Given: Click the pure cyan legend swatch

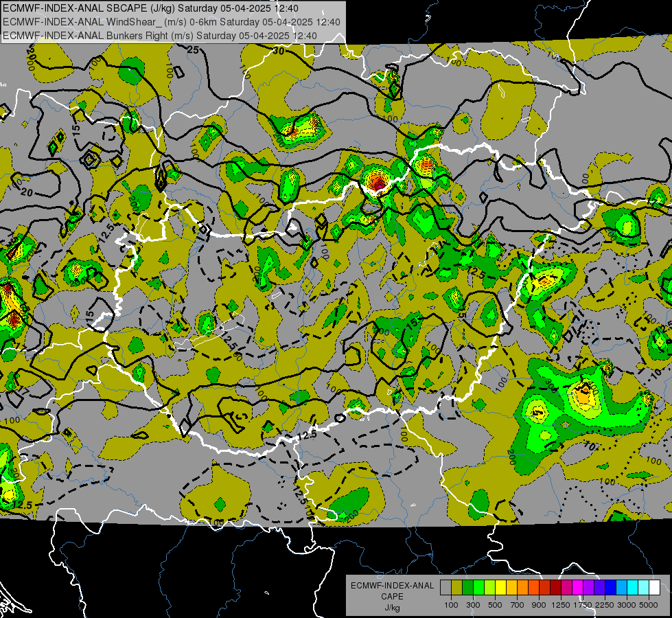Looking at the screenshot, I should tap(633, 588).
